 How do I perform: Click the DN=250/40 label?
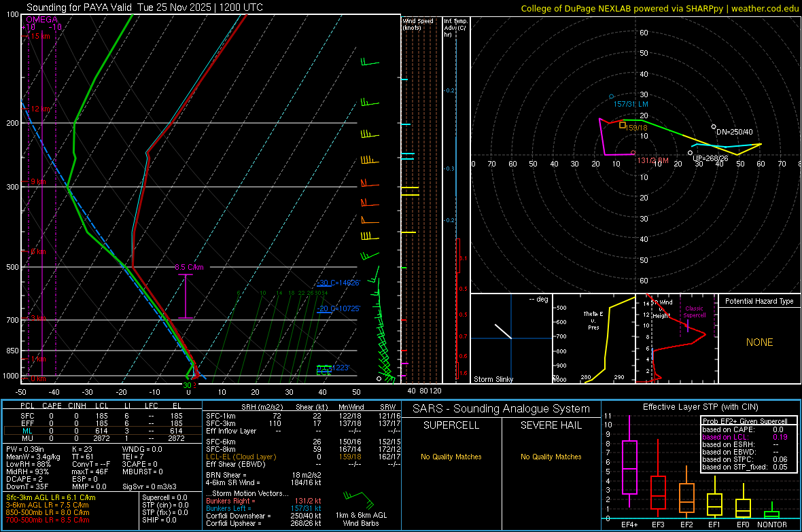pyautogui.click(x=735, y=131)
